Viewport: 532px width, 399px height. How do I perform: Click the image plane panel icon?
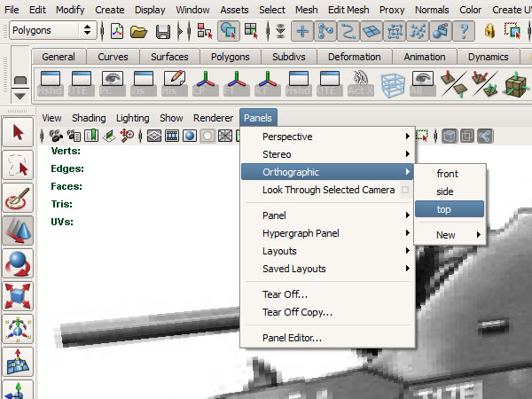tap(109, 136)
